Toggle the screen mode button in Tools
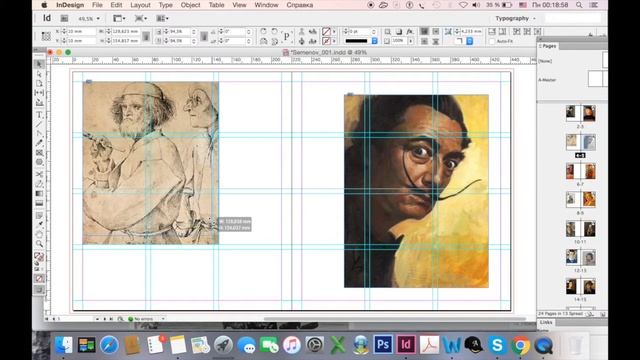This screenshot has height=360, width=640. 39,289
